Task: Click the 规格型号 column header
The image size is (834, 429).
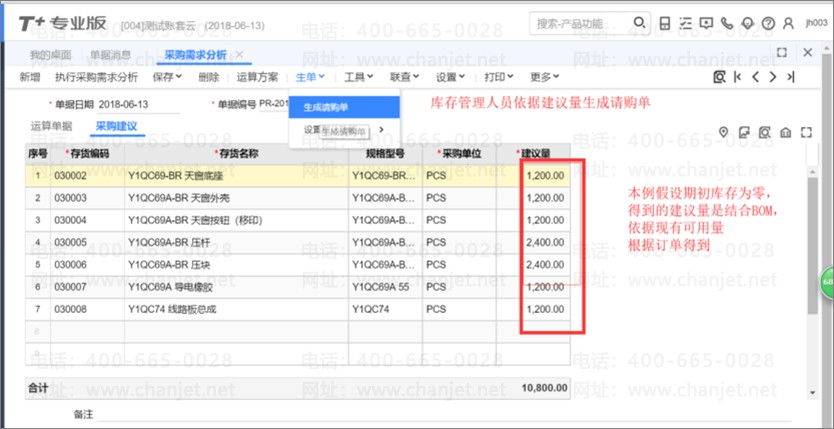Action: pyautogui.click(x=385, y=154)
